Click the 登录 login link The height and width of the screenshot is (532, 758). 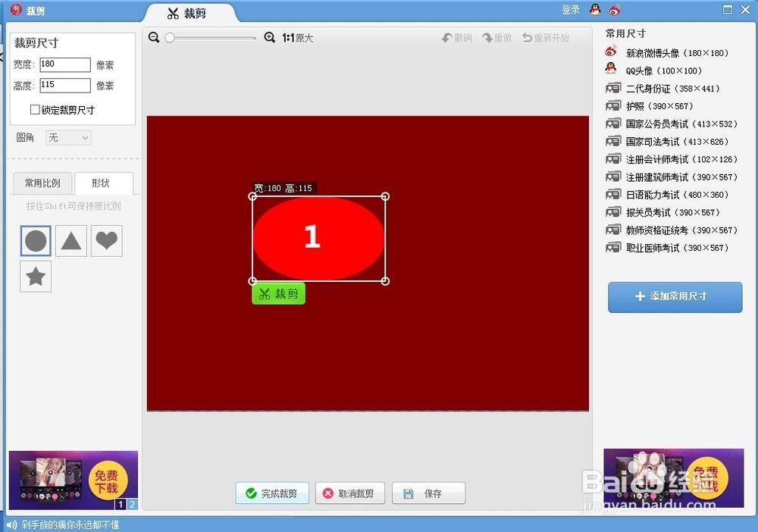click(571, 10)
